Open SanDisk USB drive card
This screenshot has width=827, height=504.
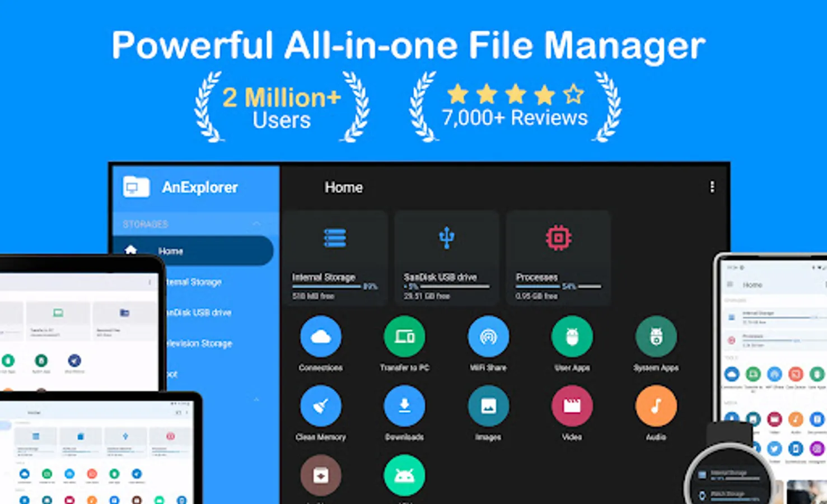[446, 258]
